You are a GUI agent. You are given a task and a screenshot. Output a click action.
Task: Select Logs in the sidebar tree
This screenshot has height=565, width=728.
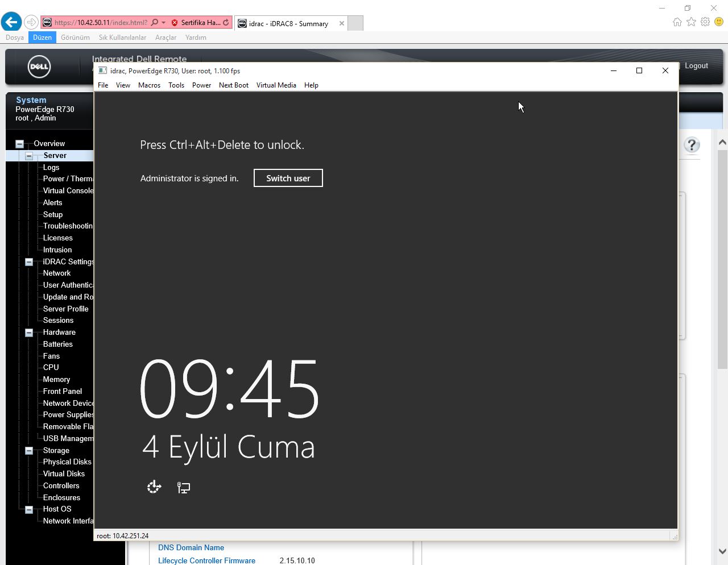pyautogui.click(x=51, y=168)
